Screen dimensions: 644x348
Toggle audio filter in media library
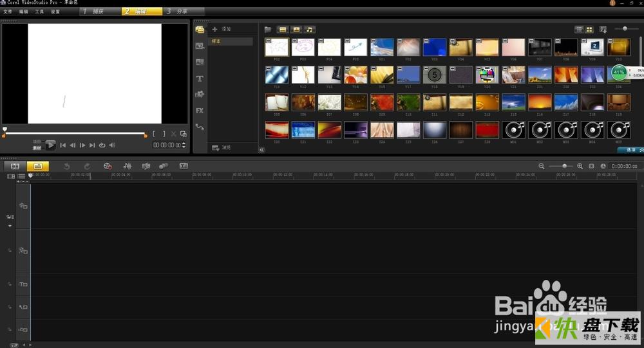point(310,30)
